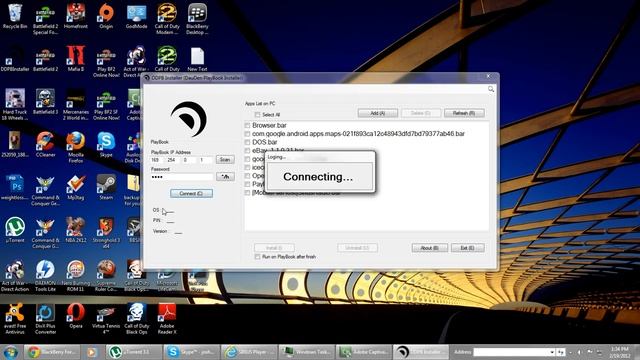Click the Exit (E) button

coord(467,248)
